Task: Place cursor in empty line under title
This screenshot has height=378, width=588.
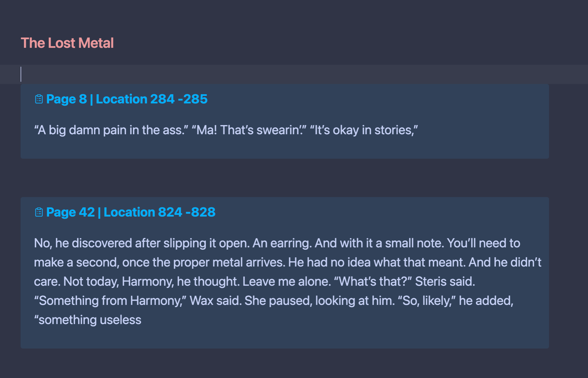Action: (294, 74)
